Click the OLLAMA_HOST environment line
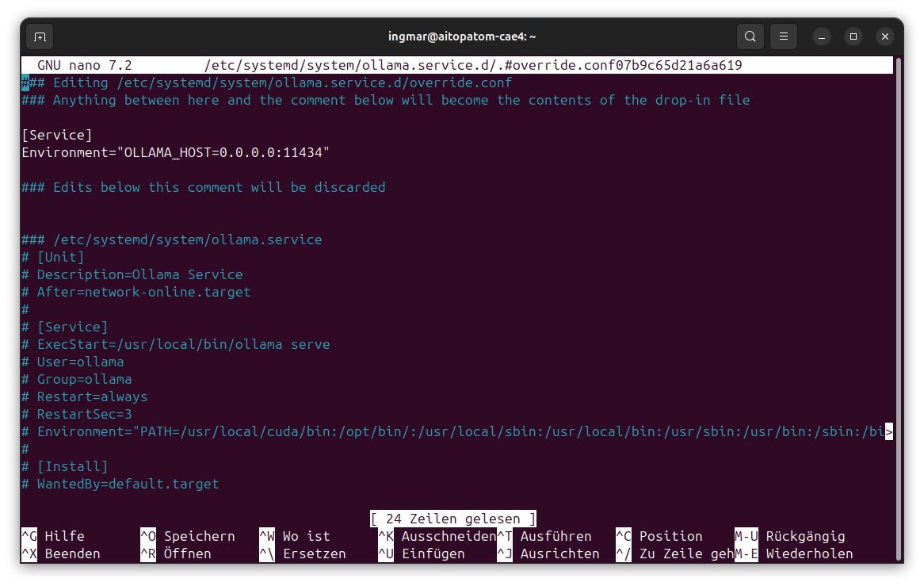The height and width of the screenshot is (586, 924). pos(175,152)
